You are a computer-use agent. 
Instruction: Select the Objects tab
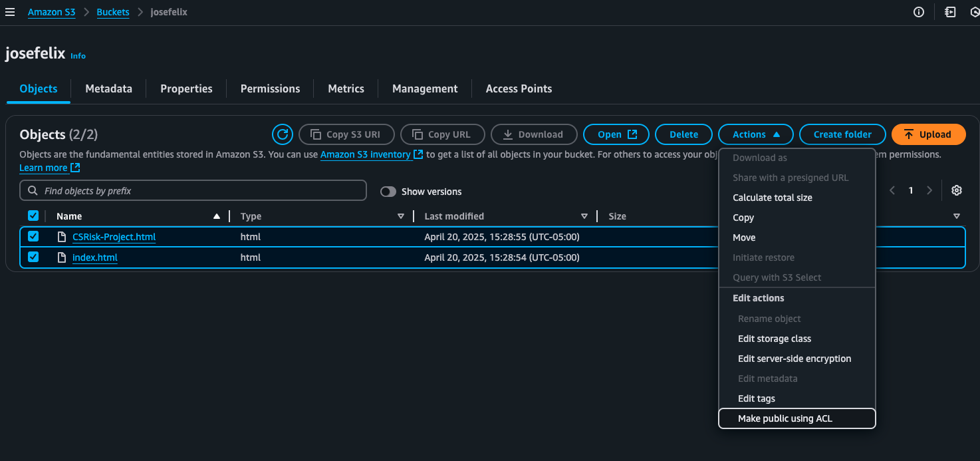click(39, 88)
